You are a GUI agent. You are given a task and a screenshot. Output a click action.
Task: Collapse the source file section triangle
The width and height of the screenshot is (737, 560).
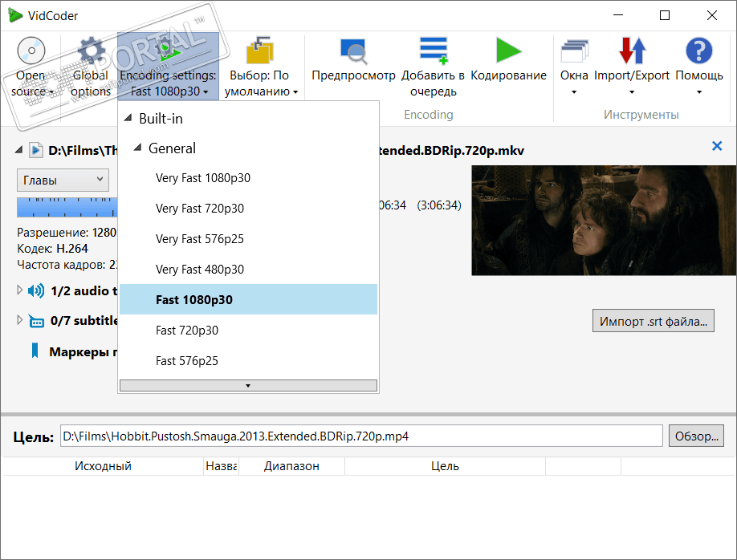pyautogui.click(x=18, y=150)
